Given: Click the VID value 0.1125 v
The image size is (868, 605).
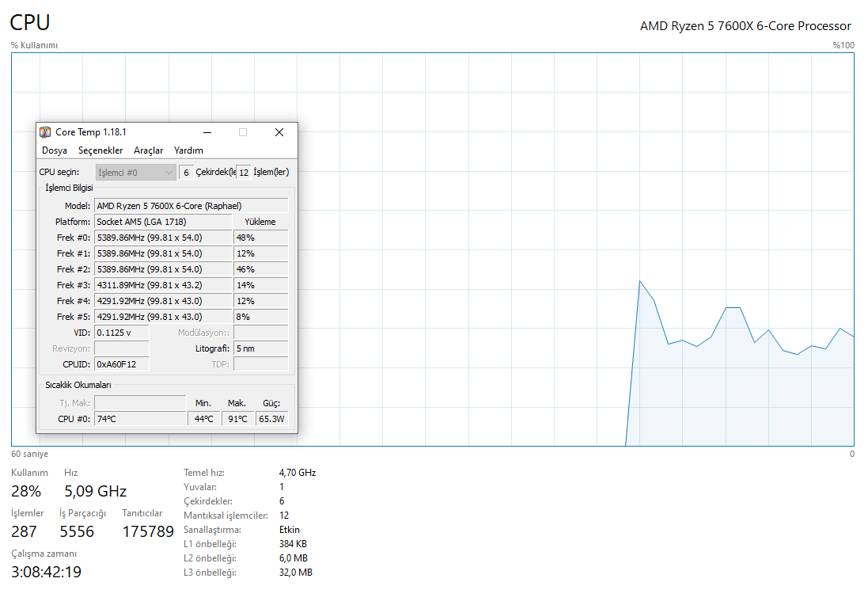Looking at the screenshot, I should point(122,333).
